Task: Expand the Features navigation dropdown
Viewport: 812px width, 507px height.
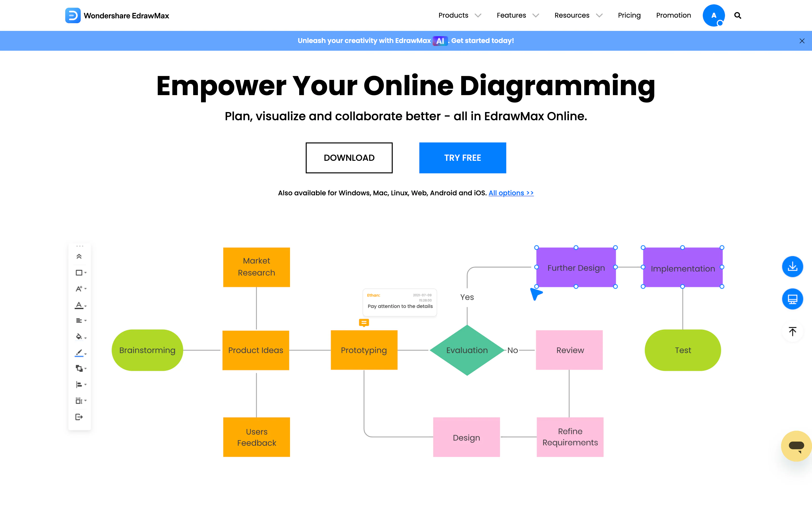Action: 516,15
